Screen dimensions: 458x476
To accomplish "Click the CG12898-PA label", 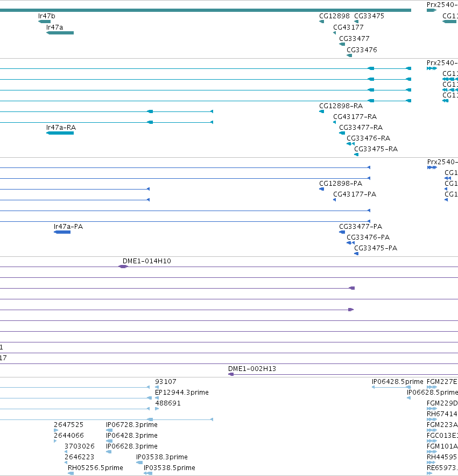I will tap(341, 184).
